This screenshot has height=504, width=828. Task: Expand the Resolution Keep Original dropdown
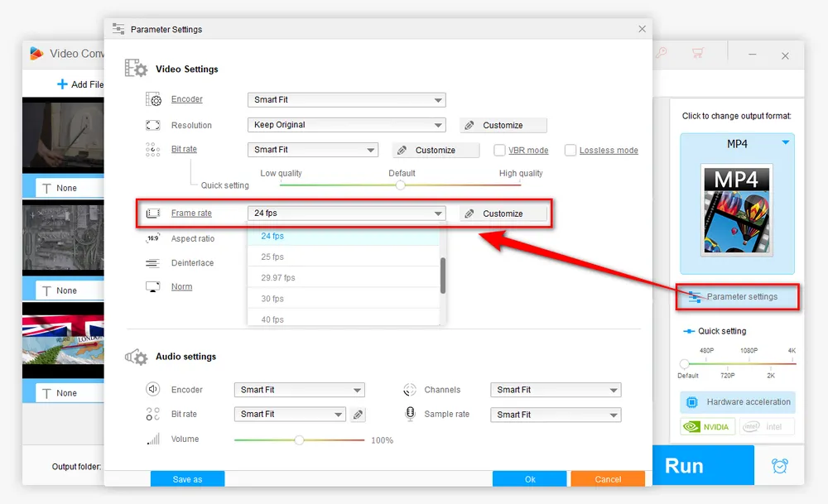tap(346, 125)
